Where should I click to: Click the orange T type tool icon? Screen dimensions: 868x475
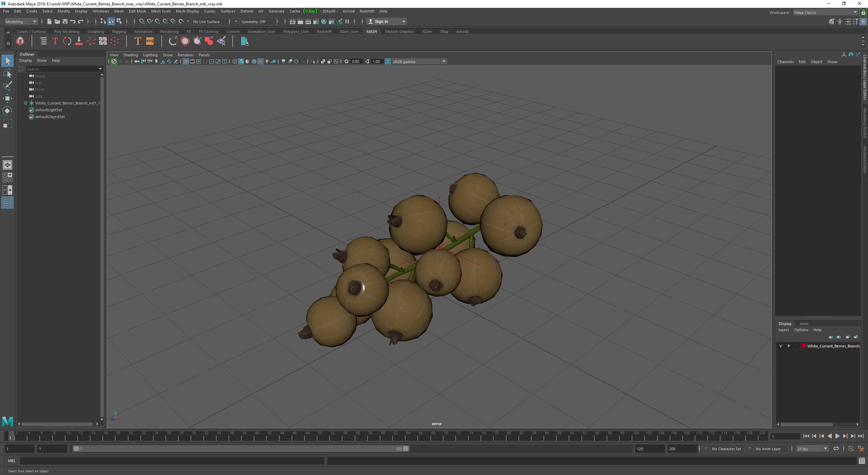coord(138,41)
